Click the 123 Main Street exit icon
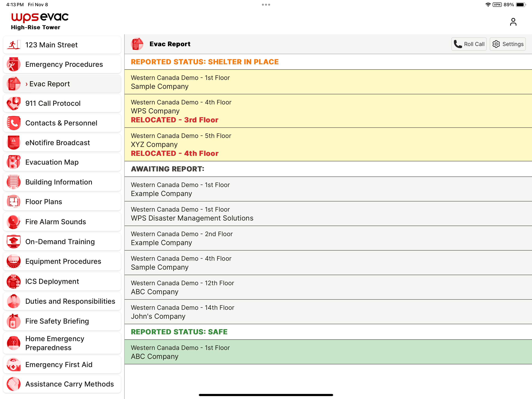 [14, 45]
